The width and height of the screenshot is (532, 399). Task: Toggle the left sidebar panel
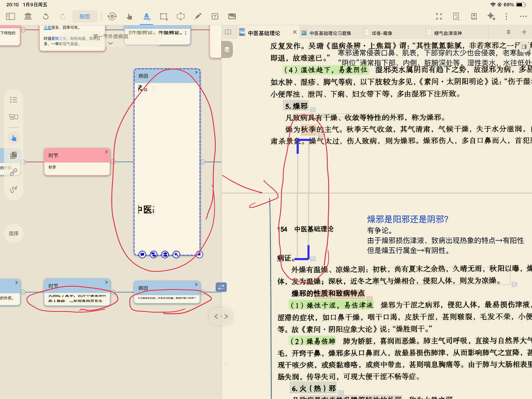(10, 16)
